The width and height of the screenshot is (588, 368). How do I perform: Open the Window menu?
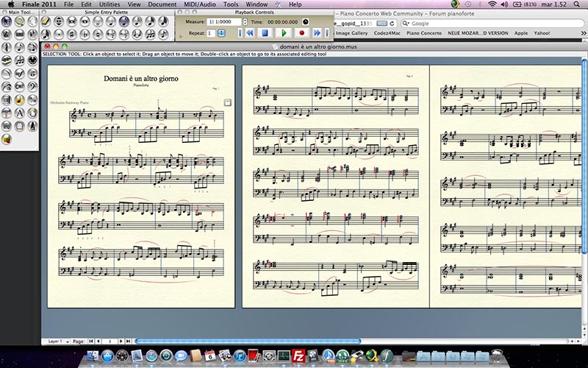[x=257, y=4]
